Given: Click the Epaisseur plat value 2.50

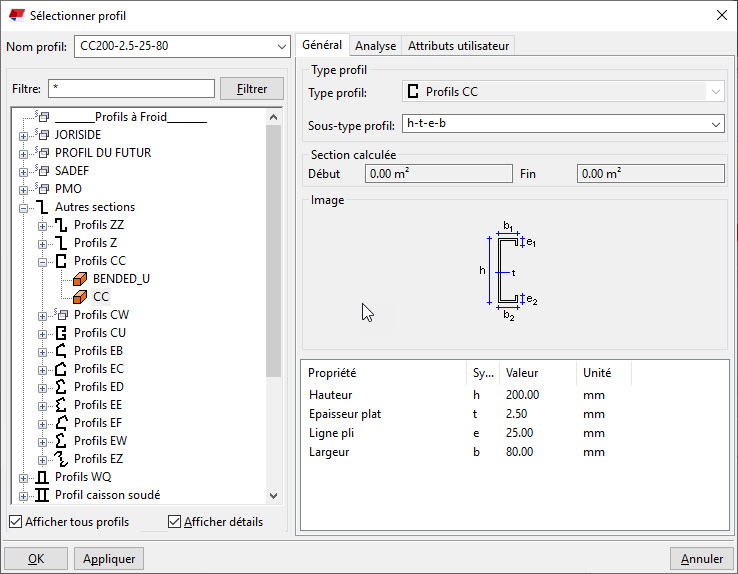Looking at the screenshot, I should click(x=516, y=414).
